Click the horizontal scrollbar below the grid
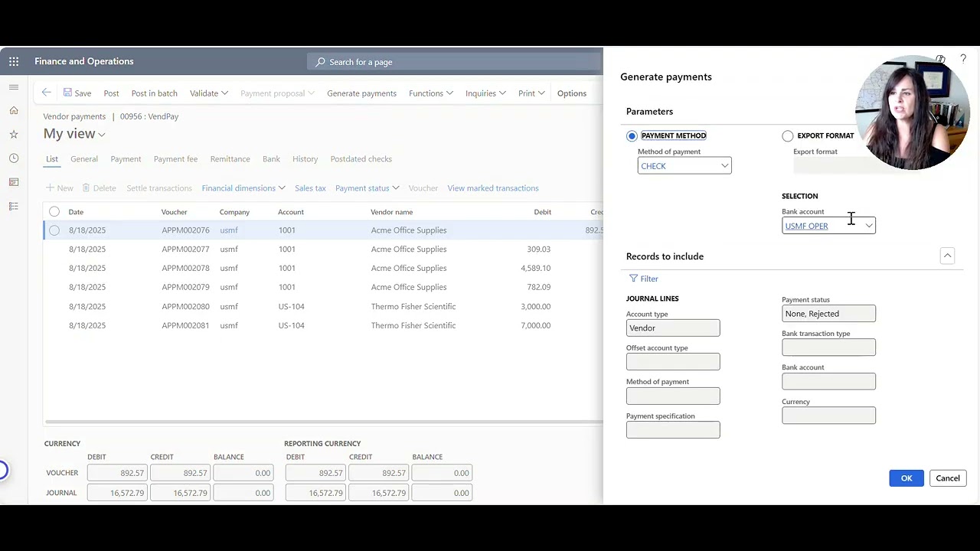 click(324, 422)
